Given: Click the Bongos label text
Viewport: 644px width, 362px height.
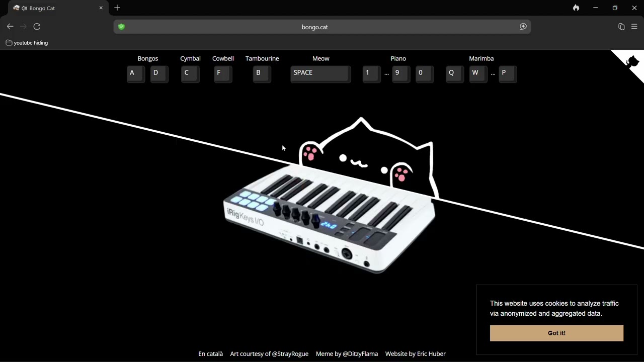Looking at the screenshot, I should pyautogui.click(x=148, y=59).
